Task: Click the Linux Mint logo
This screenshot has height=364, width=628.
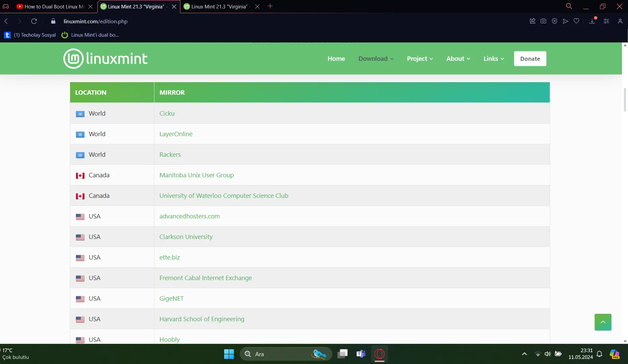Action: pyautogui.click(x=106, y=59)
